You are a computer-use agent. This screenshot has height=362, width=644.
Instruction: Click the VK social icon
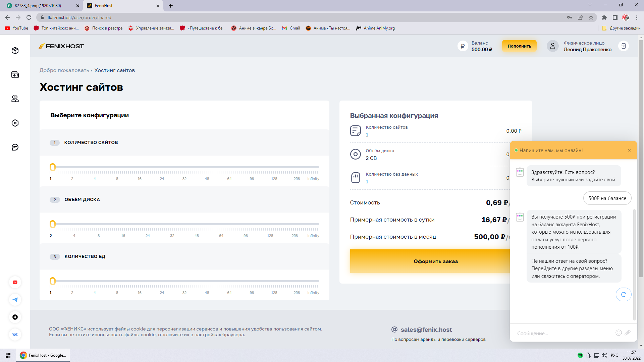click(x=15, y=335)
